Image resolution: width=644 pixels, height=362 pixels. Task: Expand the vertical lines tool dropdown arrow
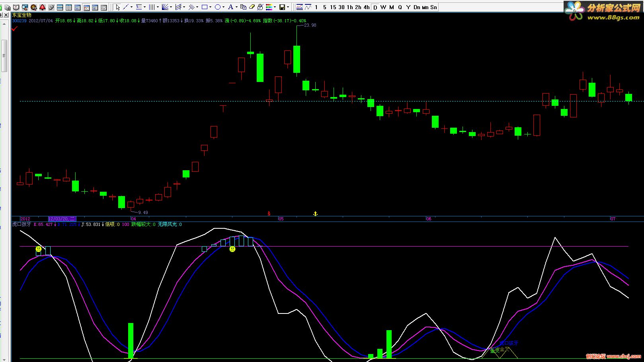158,7
